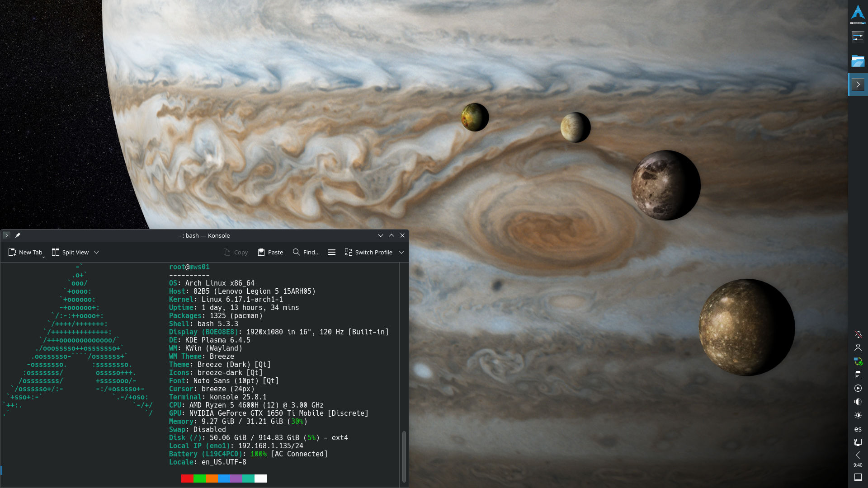The image size is (868, 488).
Task: Click the red color block in terminal
Action: click(187, 479)
